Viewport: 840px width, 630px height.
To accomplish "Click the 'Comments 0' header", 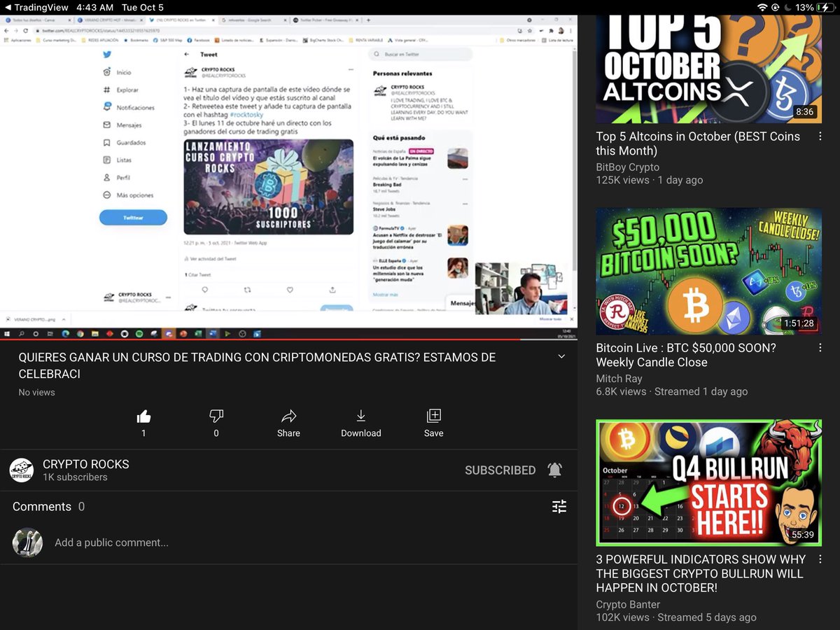I will coord(48,506).
